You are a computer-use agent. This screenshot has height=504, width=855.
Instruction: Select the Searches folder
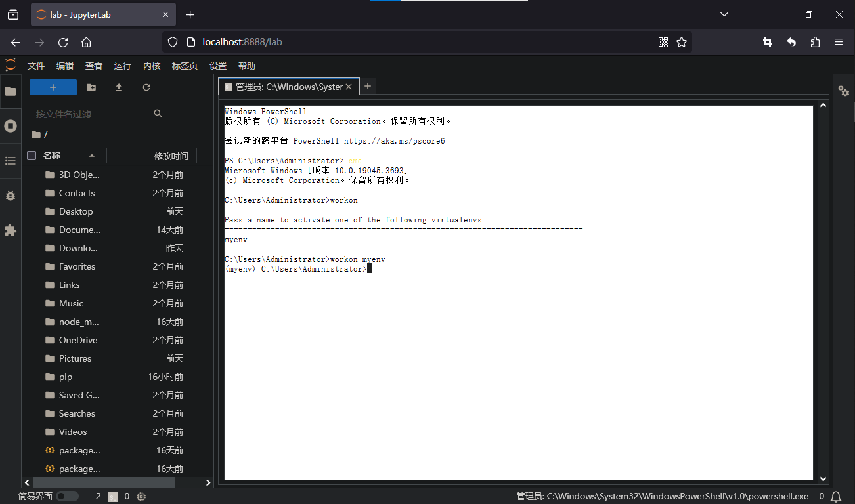pos(118,413)
